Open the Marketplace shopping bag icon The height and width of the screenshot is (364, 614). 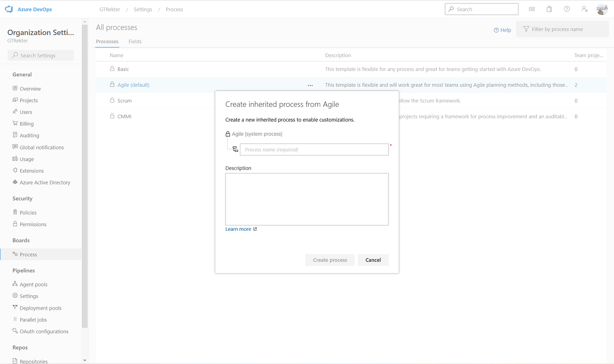549,9
